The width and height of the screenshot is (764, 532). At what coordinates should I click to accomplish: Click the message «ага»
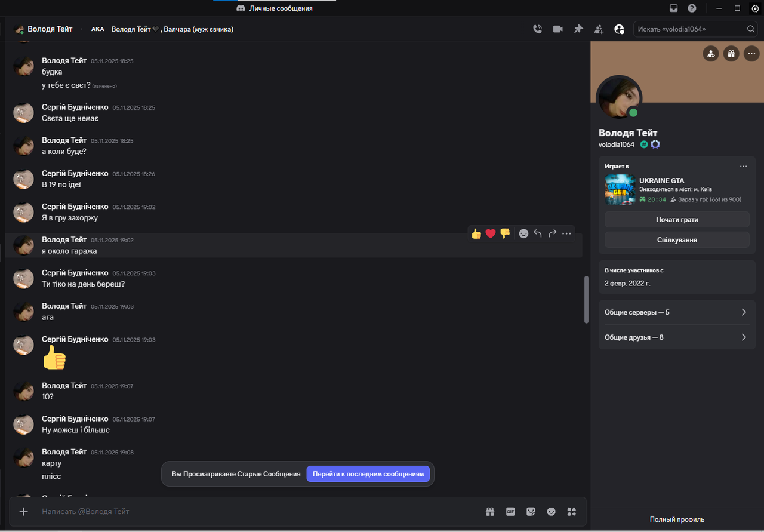pos(48,317)
